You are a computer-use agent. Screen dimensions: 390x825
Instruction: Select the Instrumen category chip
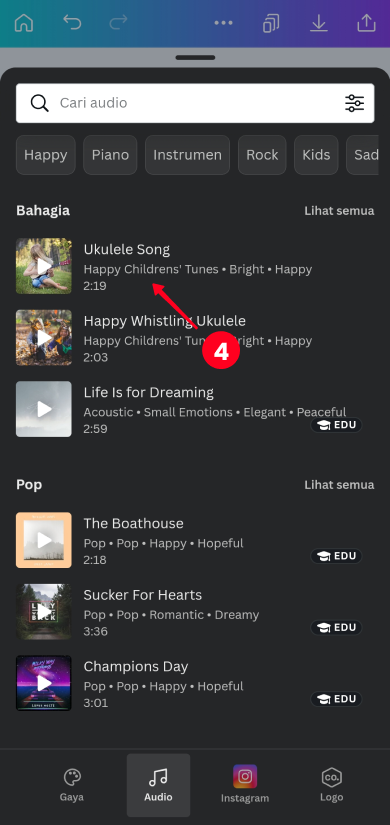(187, 155)
